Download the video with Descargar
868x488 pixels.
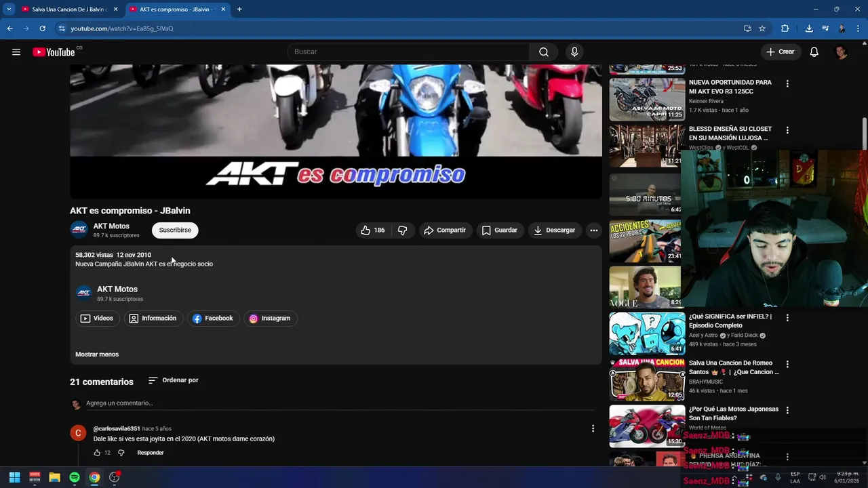click(554, 230)
